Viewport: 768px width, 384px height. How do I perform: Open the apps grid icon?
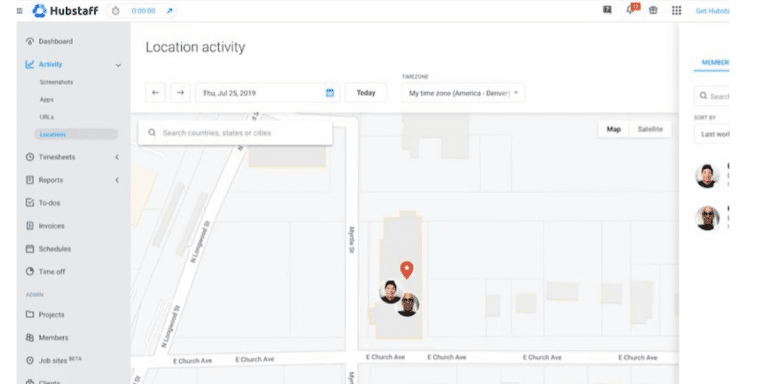676,10
